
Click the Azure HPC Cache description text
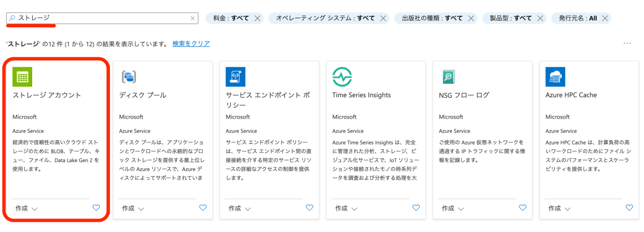click(x=588, y=156)
